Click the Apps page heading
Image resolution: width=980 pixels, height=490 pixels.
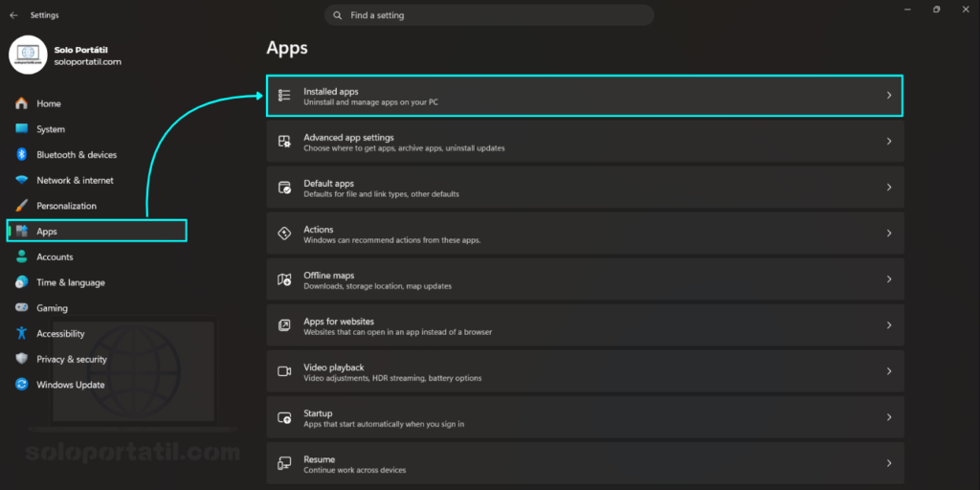coord(287,48)
